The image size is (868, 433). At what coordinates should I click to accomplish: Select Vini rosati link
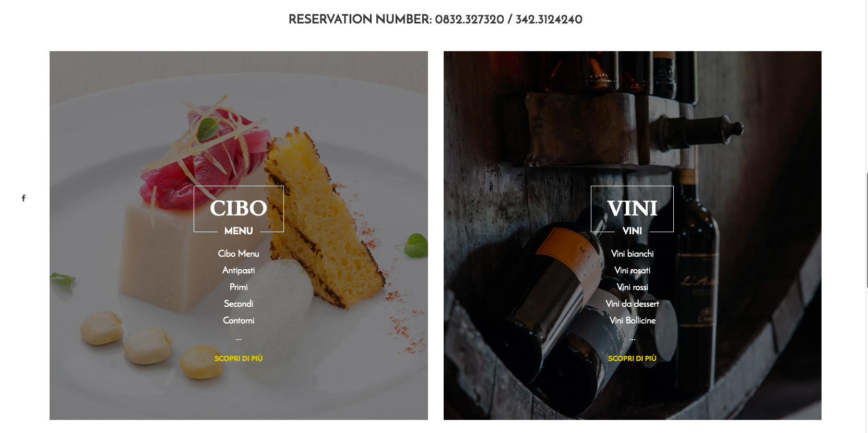point(632,270)
